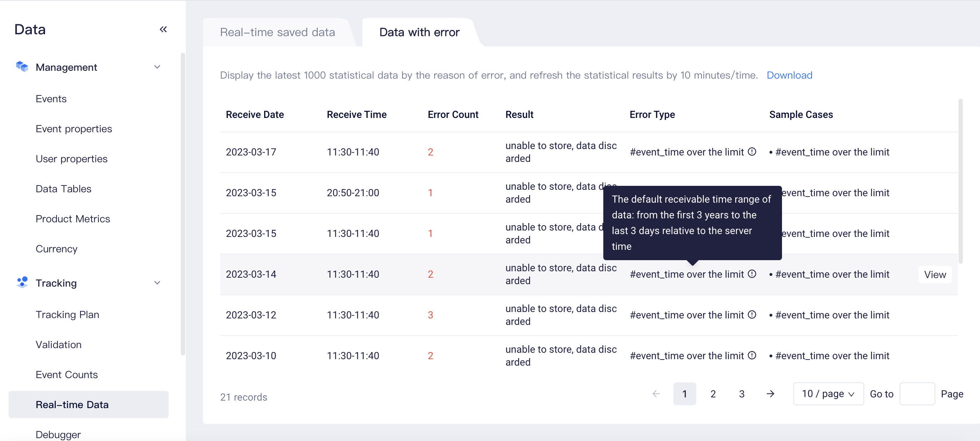980x441 pixels.
Task: Click info icon in 2023-03-17 row
Action: (752, 152)
